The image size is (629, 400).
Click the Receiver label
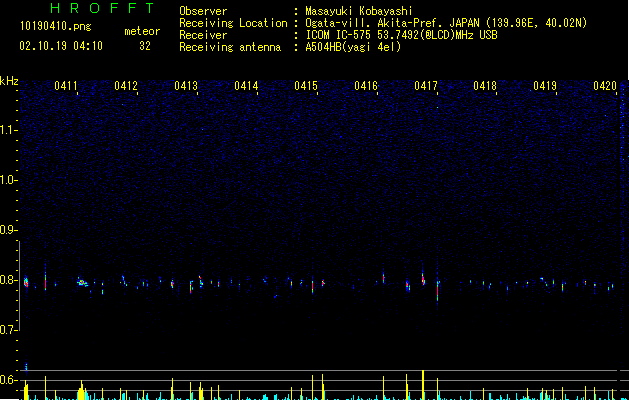[203, 35]
